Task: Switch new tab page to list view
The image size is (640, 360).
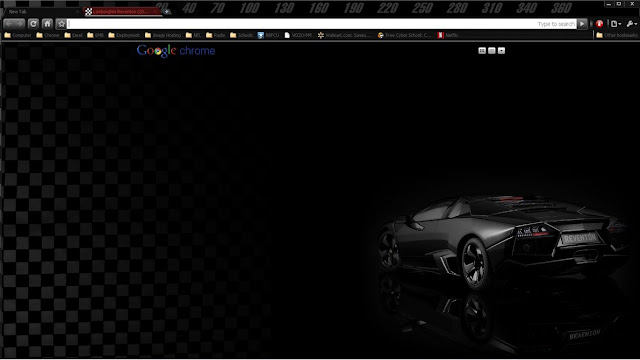Action: 492,51
